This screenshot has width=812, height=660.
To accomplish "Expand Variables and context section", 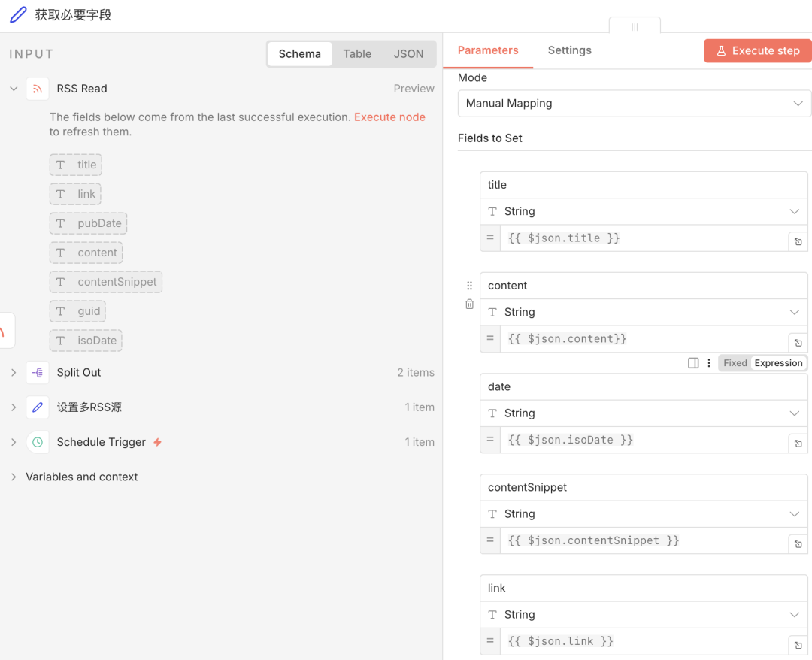I will click(x=14, y=477).
